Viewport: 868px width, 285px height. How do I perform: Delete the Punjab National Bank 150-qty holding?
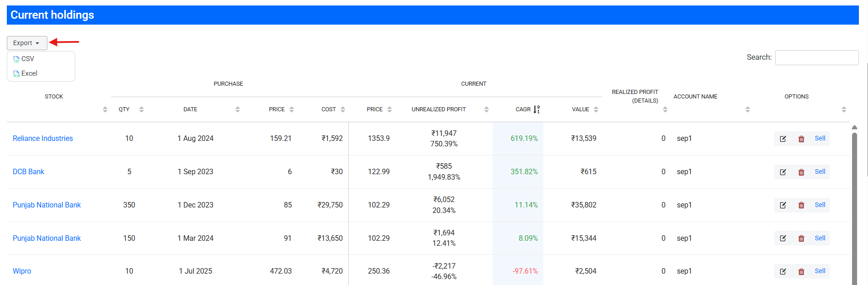[801, 238]
